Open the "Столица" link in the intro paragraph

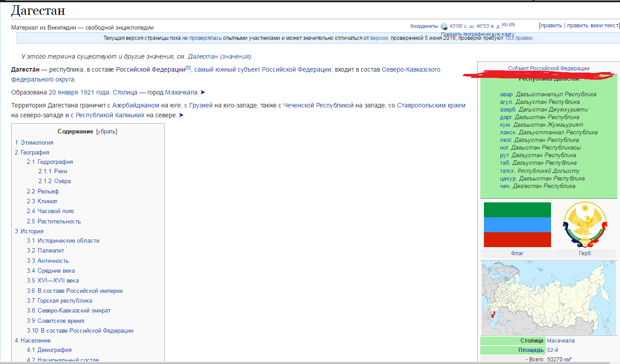click(125, 92)
